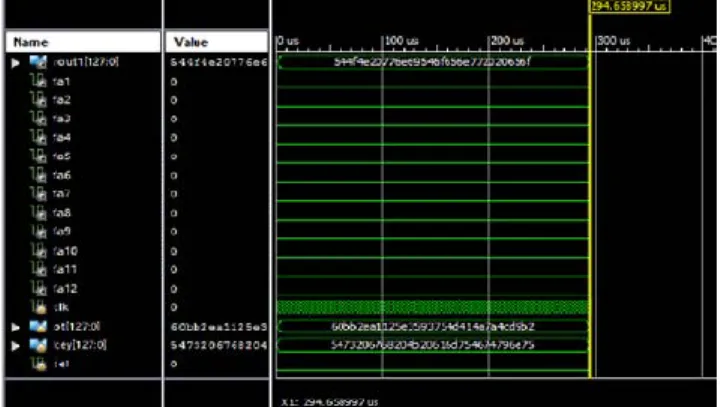721x407 pixels.
Task: Select the ra10 signal name
Action: pyautogui.click(x=65, y=251)
